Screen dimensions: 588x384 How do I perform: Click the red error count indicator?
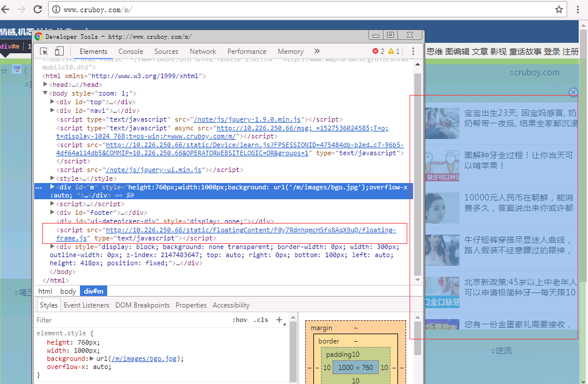point(378,51)
